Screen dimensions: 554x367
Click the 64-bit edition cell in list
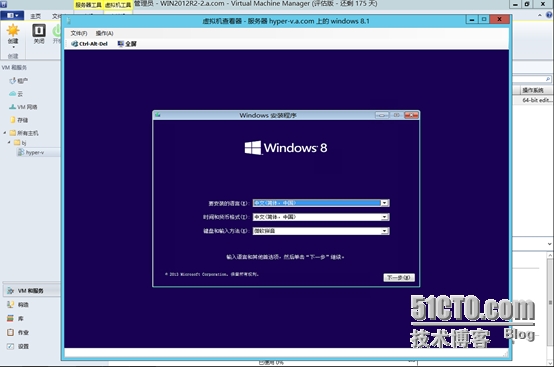click(x=536, y=100)
